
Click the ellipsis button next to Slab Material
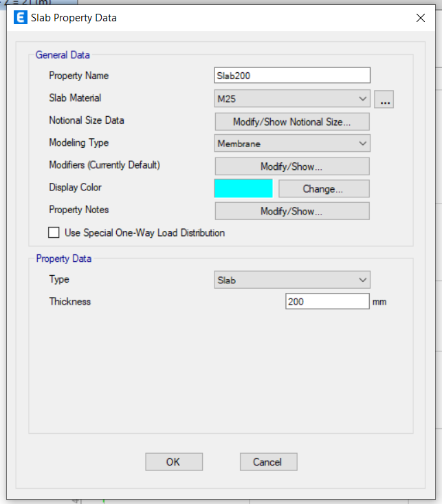pos(384,99)
